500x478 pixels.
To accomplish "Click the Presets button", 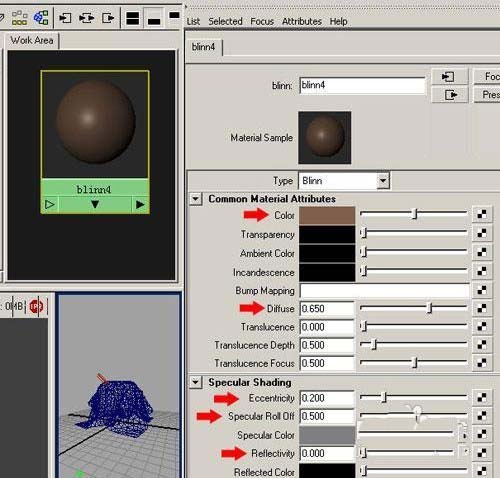I will [x=487, y=95].
